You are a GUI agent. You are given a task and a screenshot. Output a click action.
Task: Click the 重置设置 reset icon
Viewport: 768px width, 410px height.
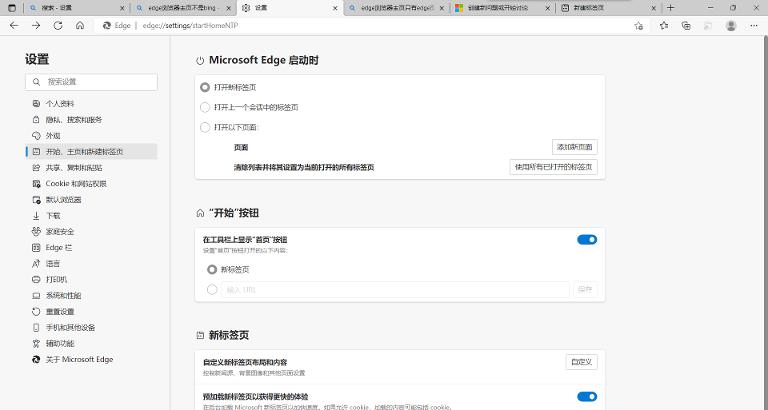tap(36, 312)
